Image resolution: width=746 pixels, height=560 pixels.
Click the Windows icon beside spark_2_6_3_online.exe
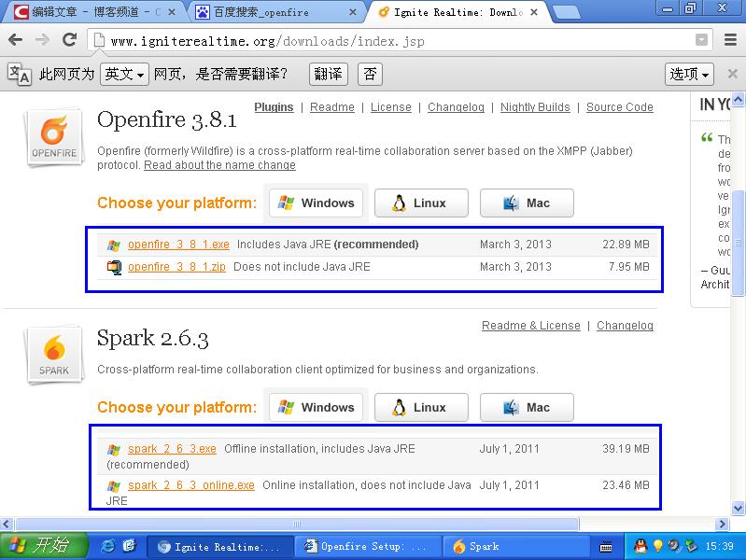[x=114, y=485]
